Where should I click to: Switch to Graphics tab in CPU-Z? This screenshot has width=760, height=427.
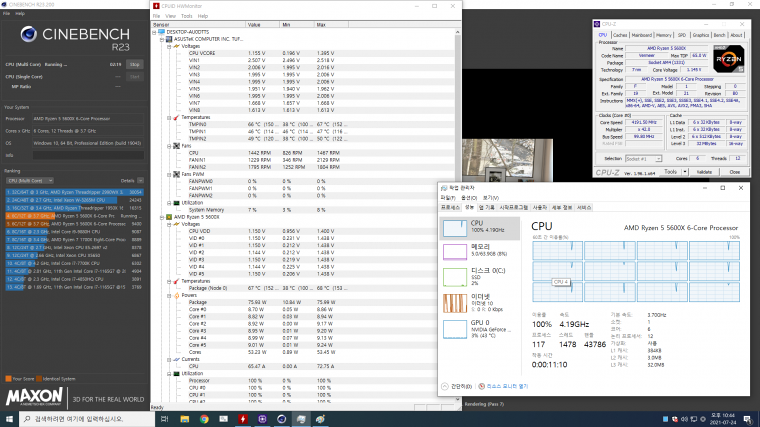click(x=700, y=35)
